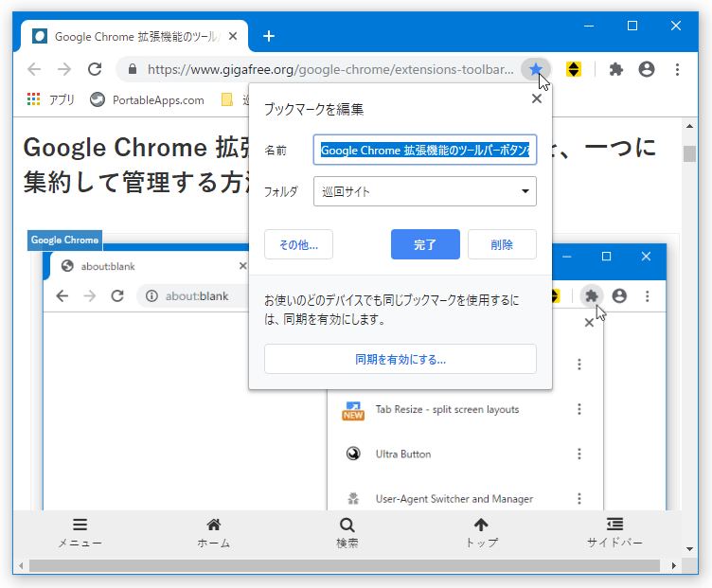712x588 pixels.
Task: Open the Extensions puzzle piece menu
Action: point(615,69)
